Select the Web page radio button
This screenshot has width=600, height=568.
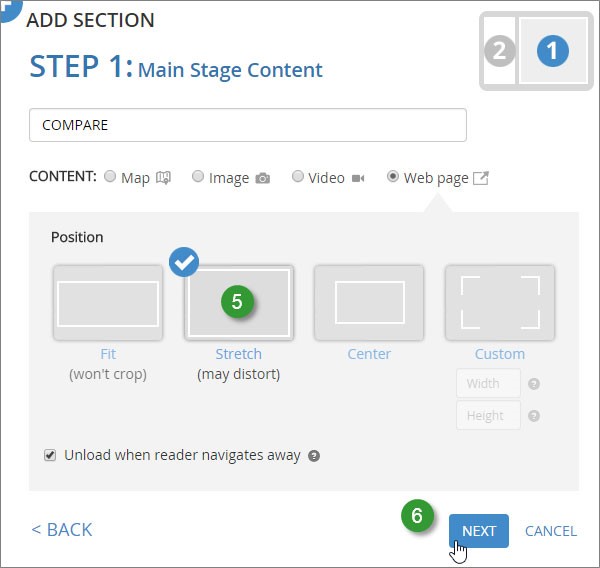[393, 177]
